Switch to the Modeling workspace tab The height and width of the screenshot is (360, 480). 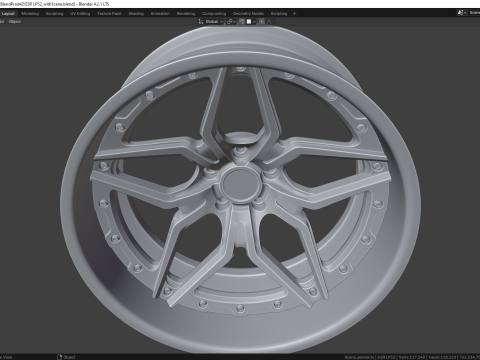click(x=30, y=14)
